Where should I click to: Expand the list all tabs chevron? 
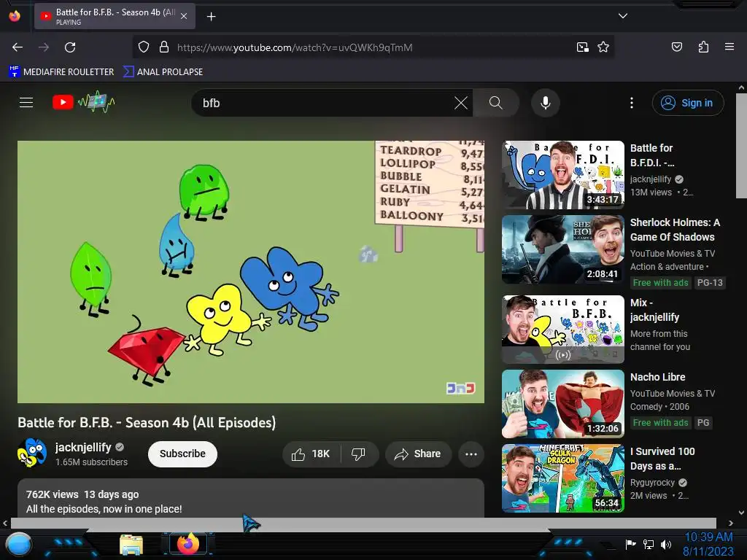tap(622, 16)
